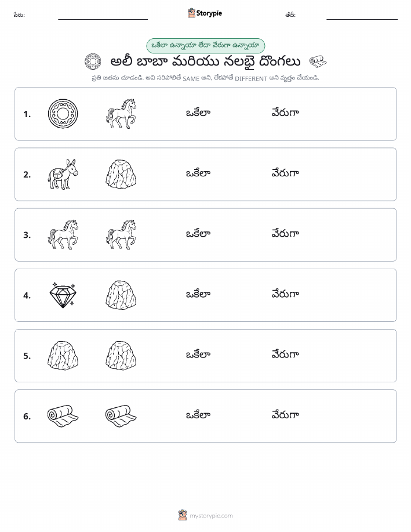The height and width of the screenshot is (532, 411).
Task: Choose వేరుగా for row 4
Action: 285,294
